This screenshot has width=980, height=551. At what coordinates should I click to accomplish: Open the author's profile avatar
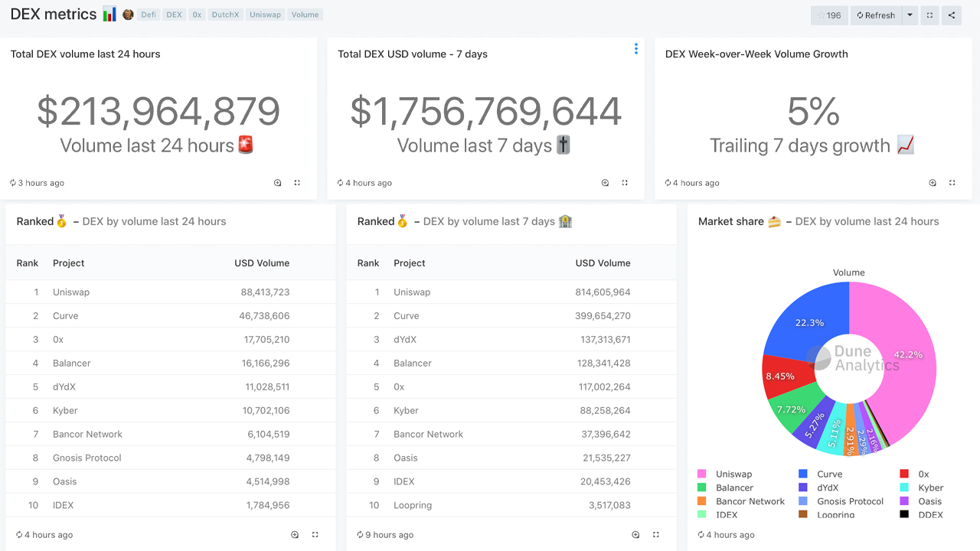coord(128,15)
